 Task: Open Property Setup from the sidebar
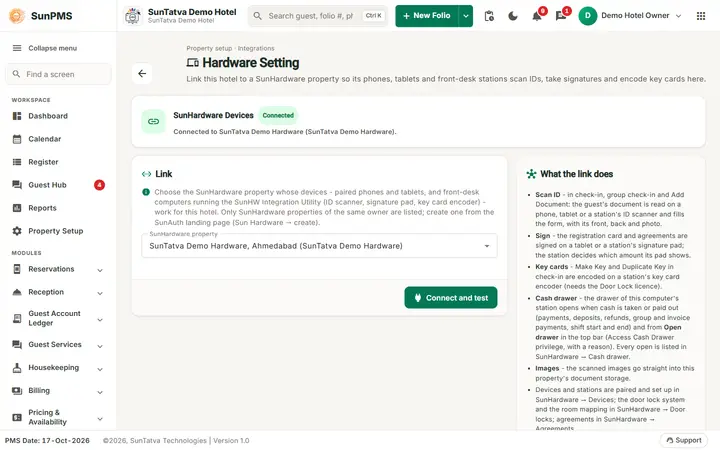(59, 231)
